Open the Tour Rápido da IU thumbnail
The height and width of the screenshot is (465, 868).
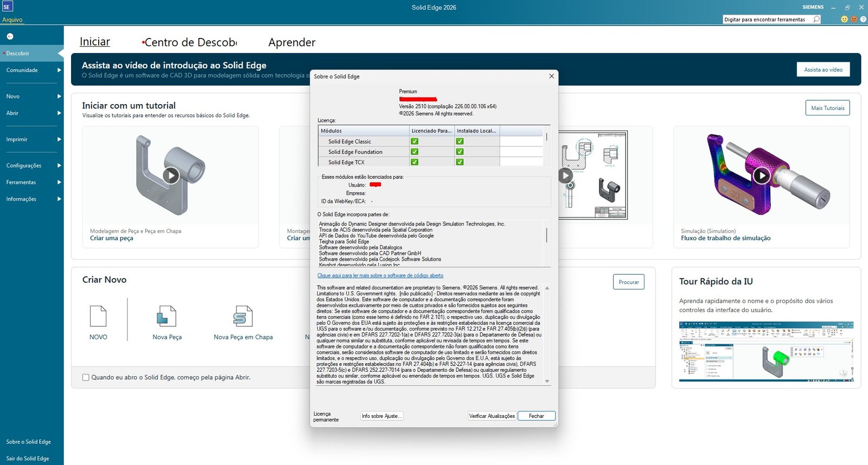pyautogui.click(x=766, y=351)
